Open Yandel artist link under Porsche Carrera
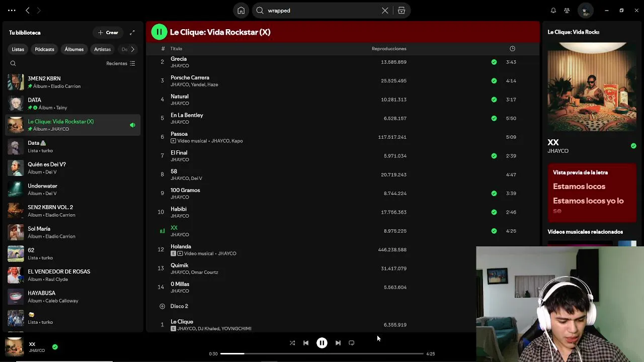 [x=197, y=84]
